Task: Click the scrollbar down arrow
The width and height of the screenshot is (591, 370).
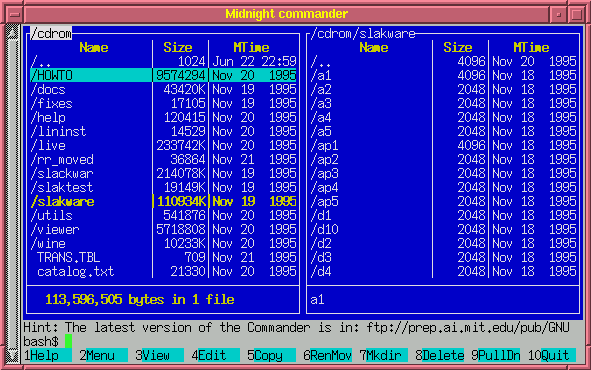Action: 12,356
